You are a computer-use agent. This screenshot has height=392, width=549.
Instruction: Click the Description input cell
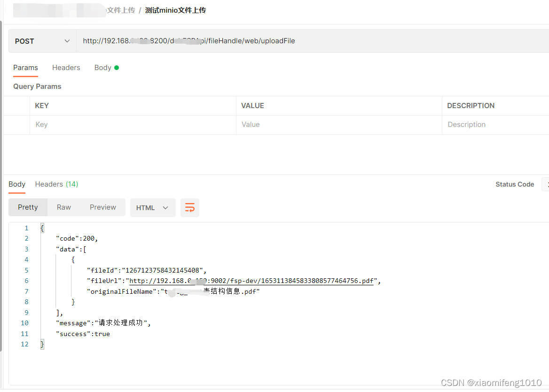[x=495, y=125]
